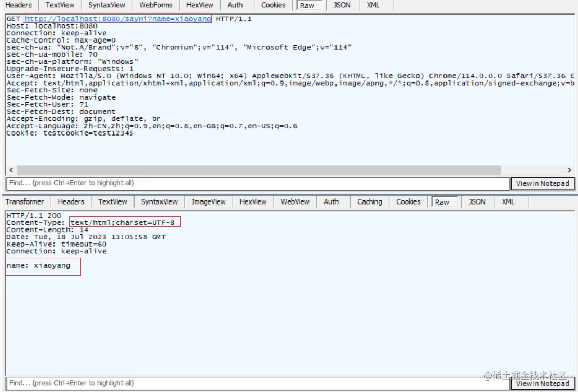This screenshot has height=392, width=578.
Task: Click the localhost:8080/sayHi request URL link
Action: [117, 18]
